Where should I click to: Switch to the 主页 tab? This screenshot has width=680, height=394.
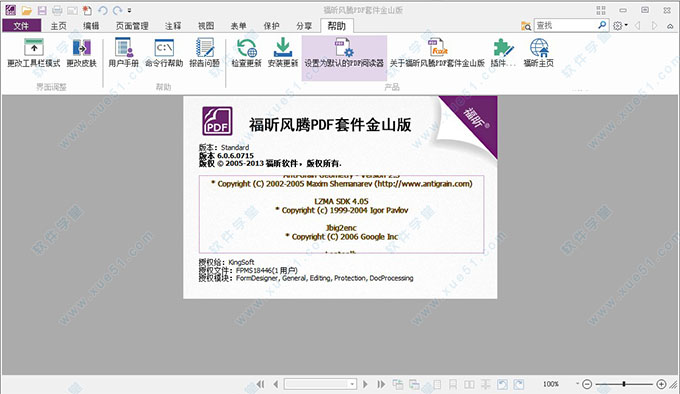point(59,26)
